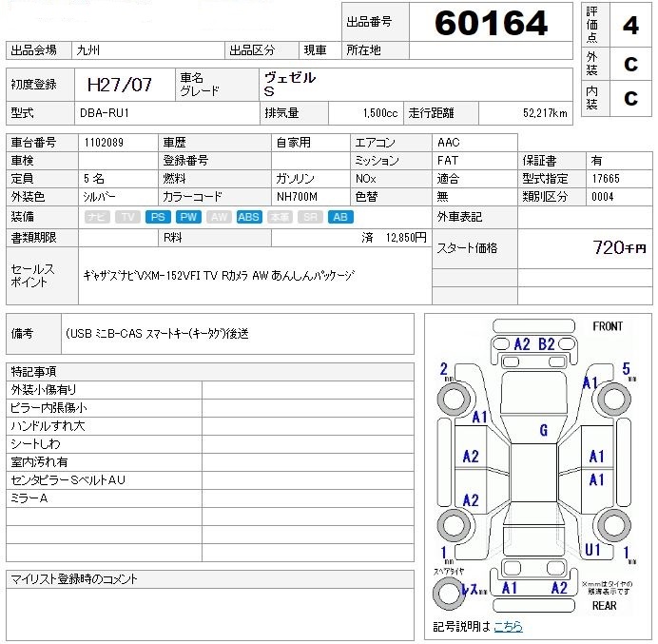Open the こちら symbol explanation link
The height and width of the screenshot is (644, 658).
tap(507, 626)
